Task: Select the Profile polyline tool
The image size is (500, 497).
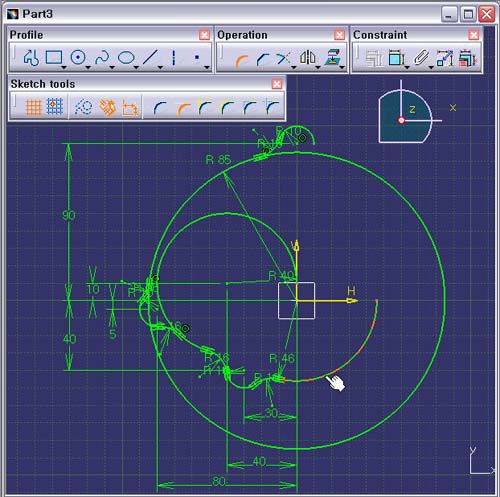Action: pyautogui.click(x=31, y=58)
